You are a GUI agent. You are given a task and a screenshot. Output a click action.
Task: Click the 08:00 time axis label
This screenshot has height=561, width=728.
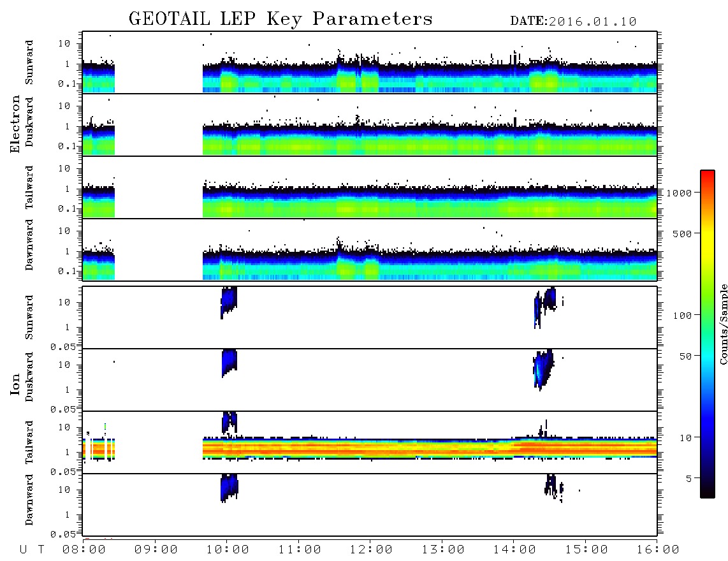[84, 550]
